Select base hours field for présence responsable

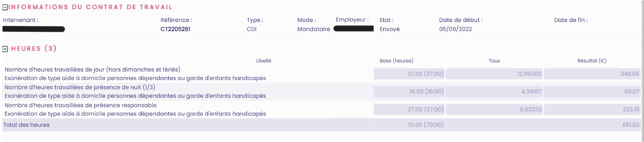pos(409,110)
